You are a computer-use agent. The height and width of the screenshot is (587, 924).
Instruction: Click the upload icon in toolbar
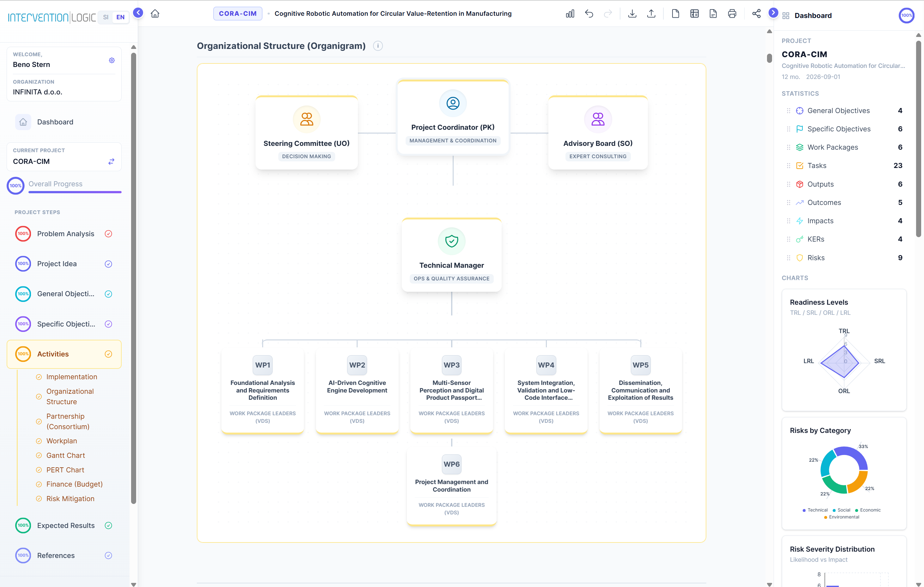coord(651,14)
